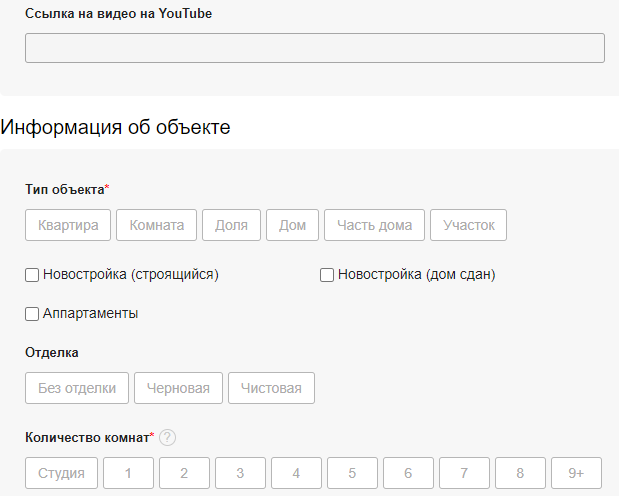Choose 9+ rooms option
619x496 pixels.
[576, 473]
